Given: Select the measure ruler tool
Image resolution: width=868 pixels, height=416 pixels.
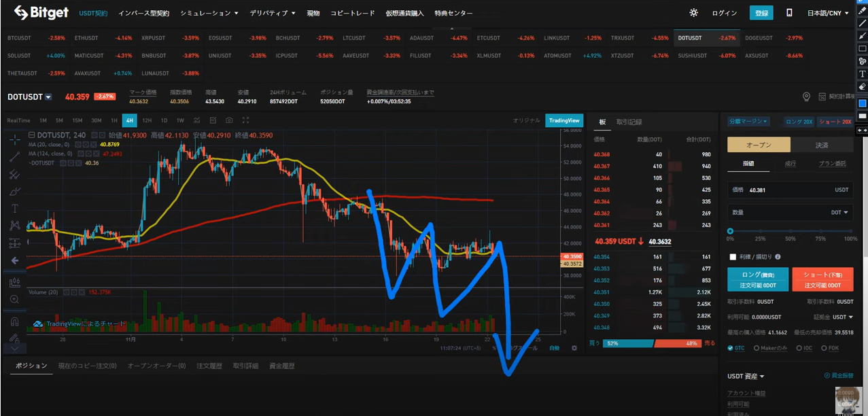Looking at the screenshot, I should [x=15, y=282].
